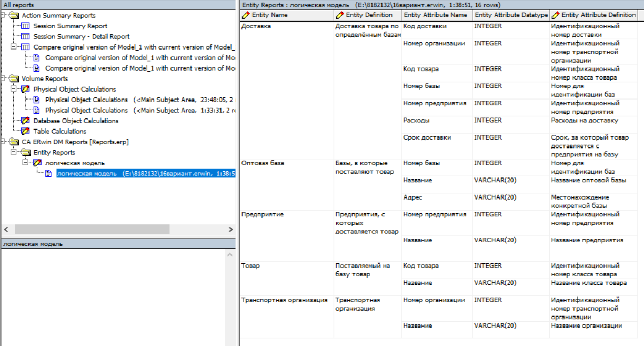The image size is (644, 346).
Task: Click the Volume Reports folder icon
Action: coord(14,78)
